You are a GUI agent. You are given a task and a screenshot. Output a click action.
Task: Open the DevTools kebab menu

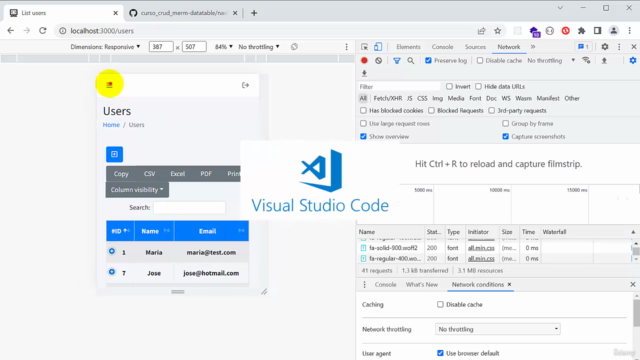coord(619,47)
